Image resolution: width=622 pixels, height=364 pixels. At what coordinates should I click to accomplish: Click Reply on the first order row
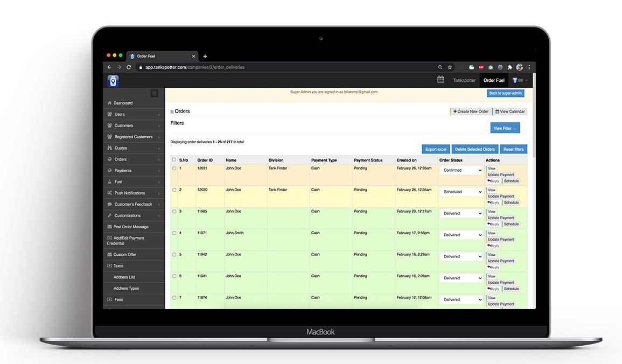[493, 180]
